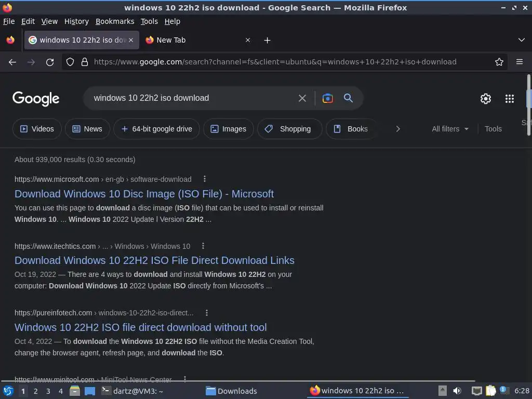This screenshot has height=399, width=532.
Task: Click the About 939,000 results text
Action: click(75, 159)
